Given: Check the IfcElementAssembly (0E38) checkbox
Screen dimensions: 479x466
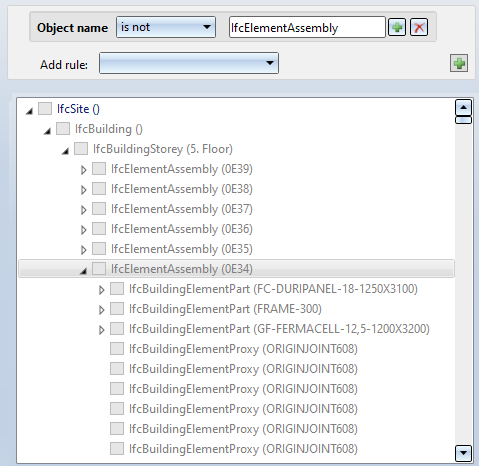Looking at the screenshot, I should click(99, 189).
